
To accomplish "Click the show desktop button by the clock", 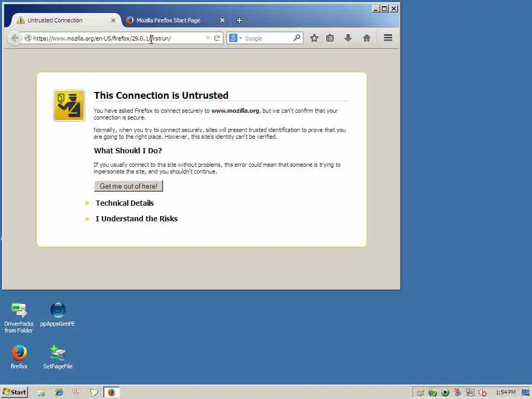I will pos(526,393).
